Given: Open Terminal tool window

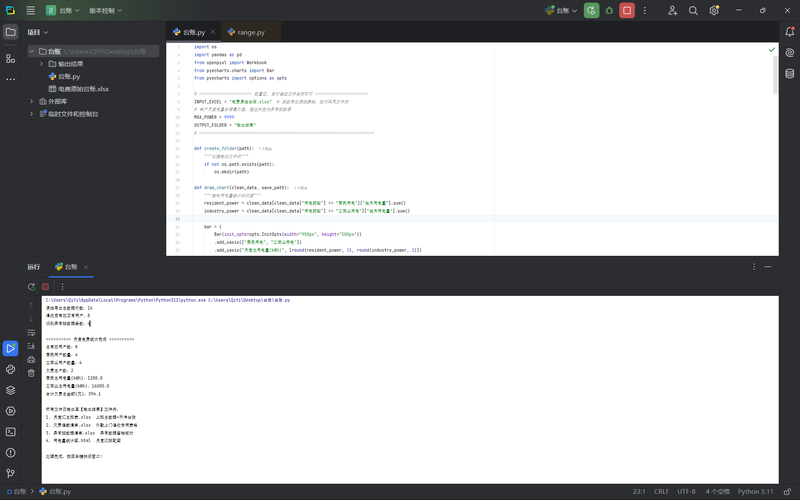Looking at the screenshot, I should pyautogui.click(x=10, y=432).
